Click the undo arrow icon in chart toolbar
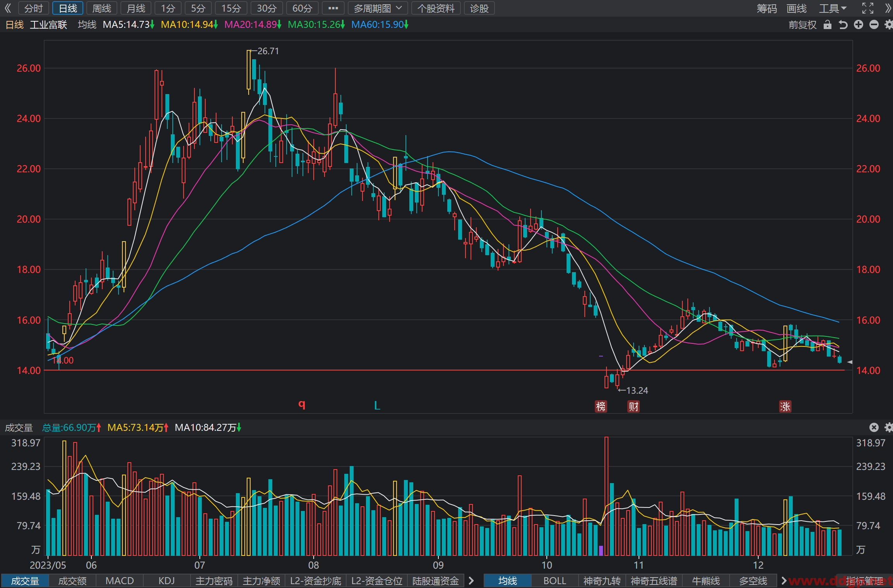Screen dimensions: 893x588 pos(843,25)
